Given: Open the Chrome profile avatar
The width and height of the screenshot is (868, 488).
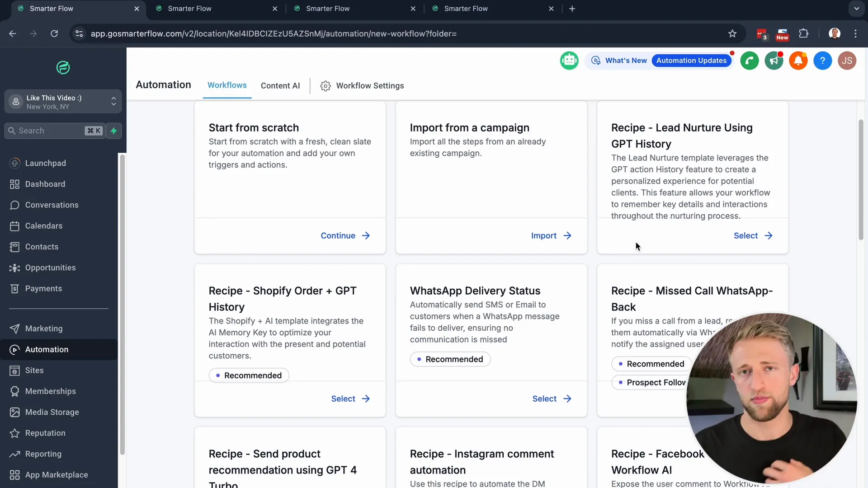Looking at the screenshot, I should coord(835,33).
